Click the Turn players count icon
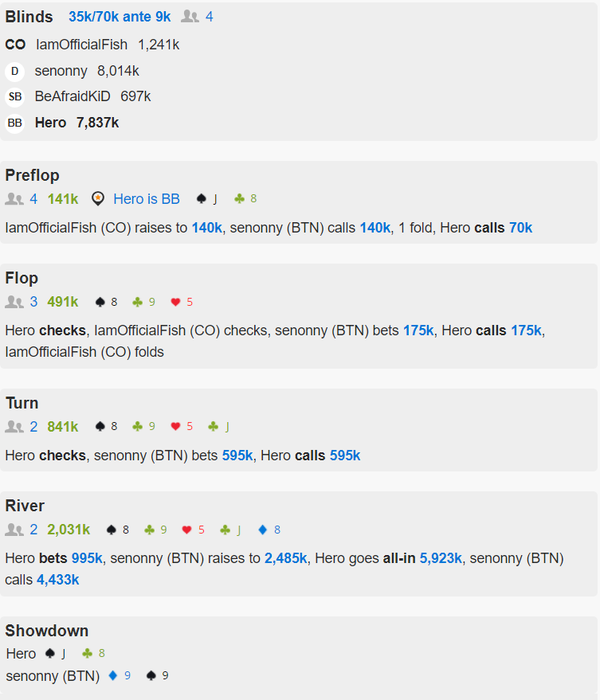This screenshot has height=700, width=600. tap(14, 427)
